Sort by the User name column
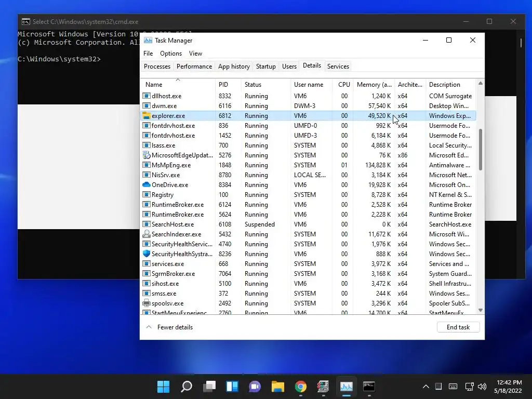This screenshot has height=399, width=532. coord(311,85)
